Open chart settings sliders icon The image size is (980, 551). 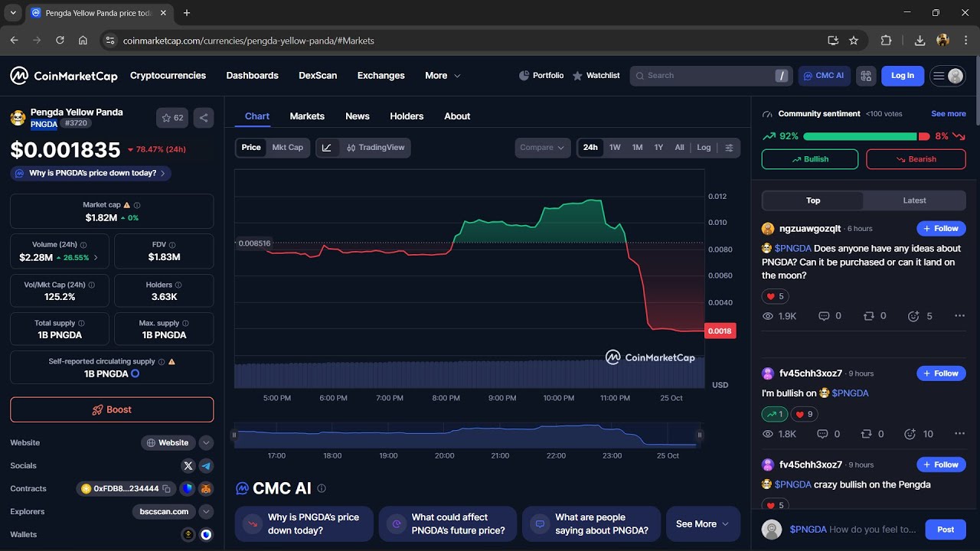pyautogui.click(x=729, y=148)
